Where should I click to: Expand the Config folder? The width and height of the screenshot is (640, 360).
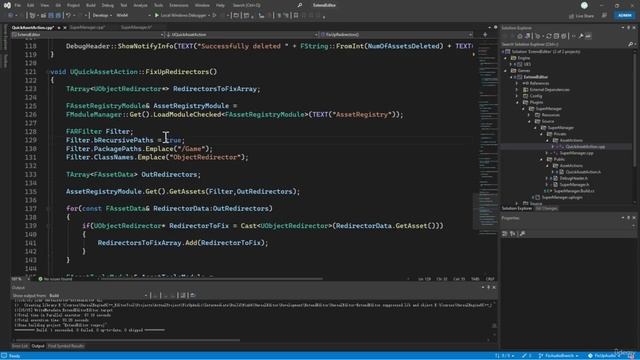(x=517, y=96)
